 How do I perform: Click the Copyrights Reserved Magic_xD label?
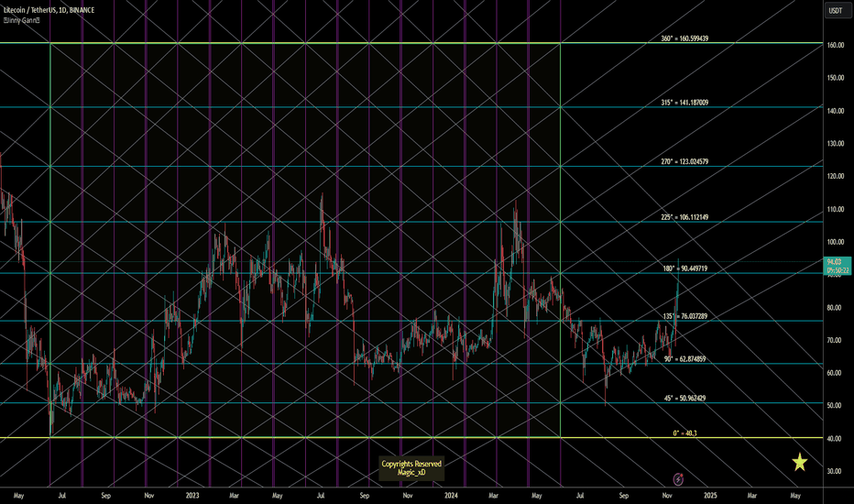click(x=411, y=468)
